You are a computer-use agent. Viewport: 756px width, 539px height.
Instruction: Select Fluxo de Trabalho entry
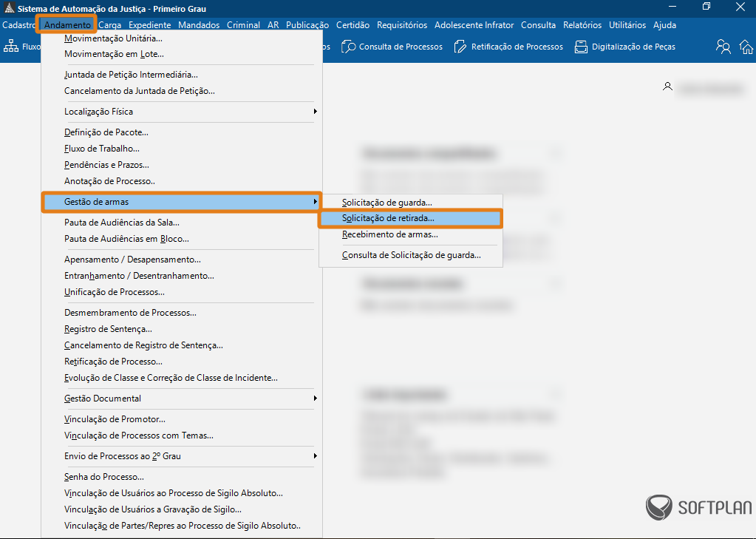[x=102, y=149]
